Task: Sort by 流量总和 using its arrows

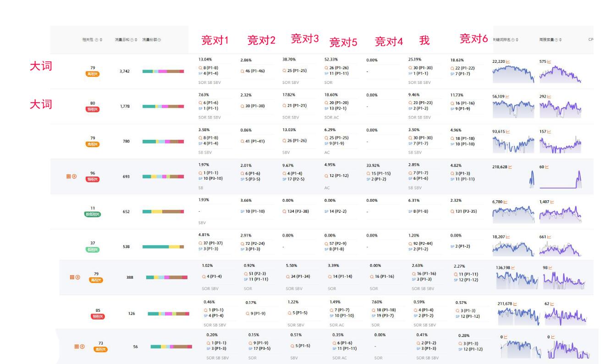Action: 136,40
